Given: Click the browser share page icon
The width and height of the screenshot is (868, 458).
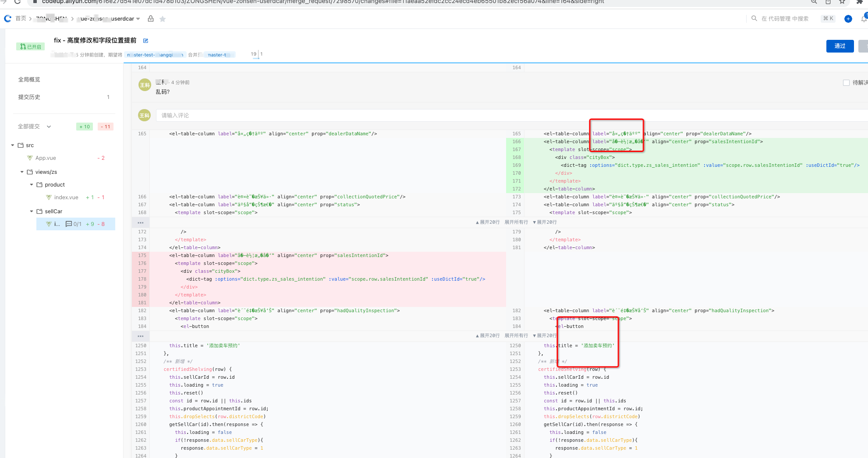Looking at the screenshot, I should click(x=828, y=2).
